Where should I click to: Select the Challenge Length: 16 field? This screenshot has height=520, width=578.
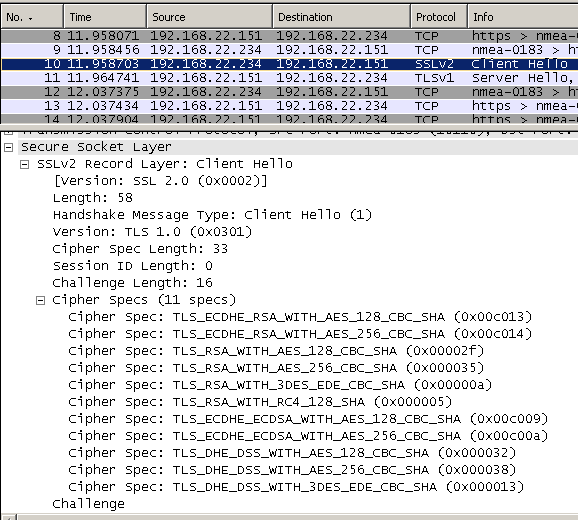[132, 283]
